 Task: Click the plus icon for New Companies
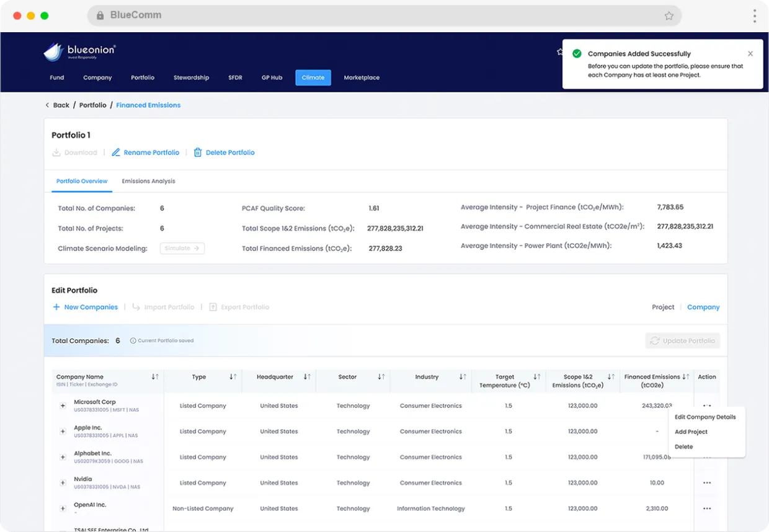click(56, 307)
